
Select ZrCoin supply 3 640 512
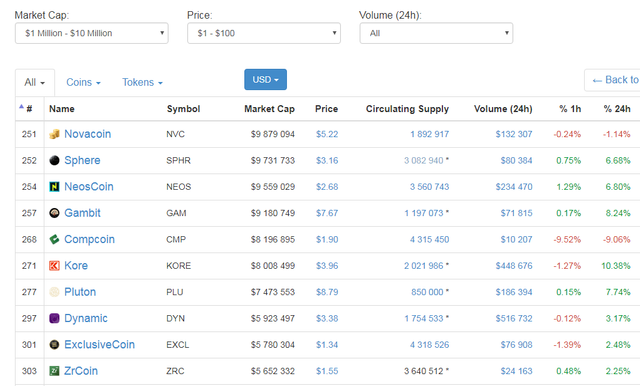coord(424,371)
